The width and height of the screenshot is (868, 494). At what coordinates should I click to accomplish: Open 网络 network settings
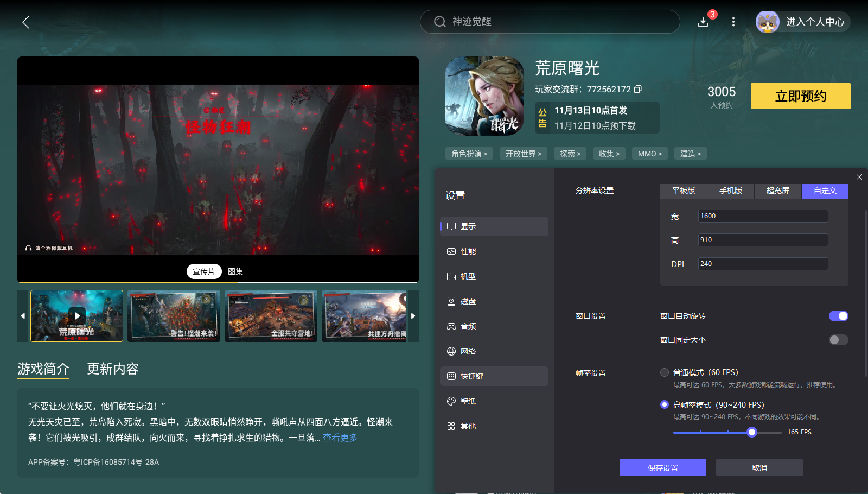click(494, 351)
